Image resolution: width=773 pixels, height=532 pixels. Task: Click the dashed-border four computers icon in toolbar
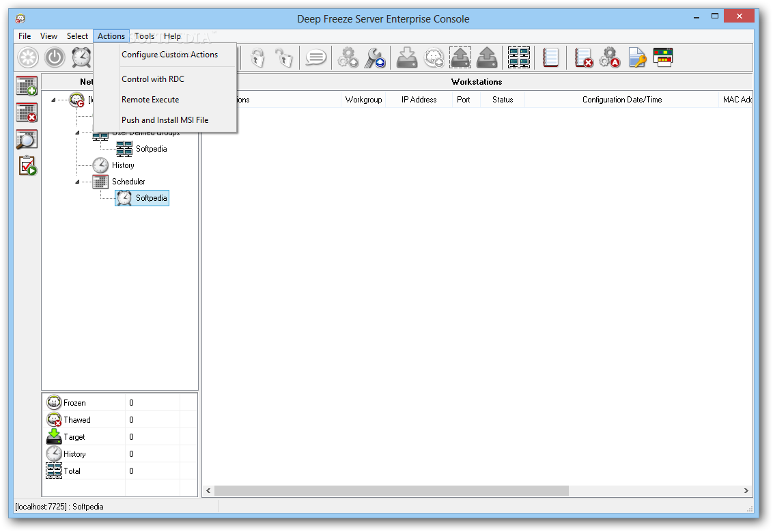click(519, 57)
